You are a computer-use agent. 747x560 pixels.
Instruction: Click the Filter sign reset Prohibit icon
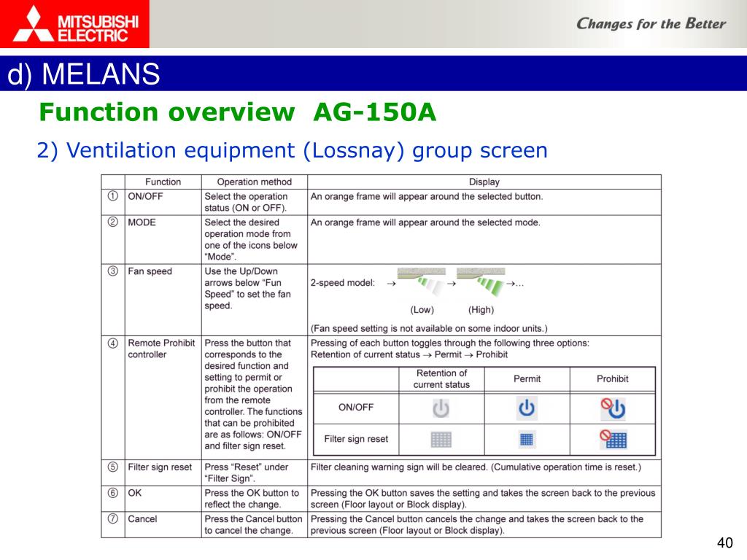tap(613, 439)
